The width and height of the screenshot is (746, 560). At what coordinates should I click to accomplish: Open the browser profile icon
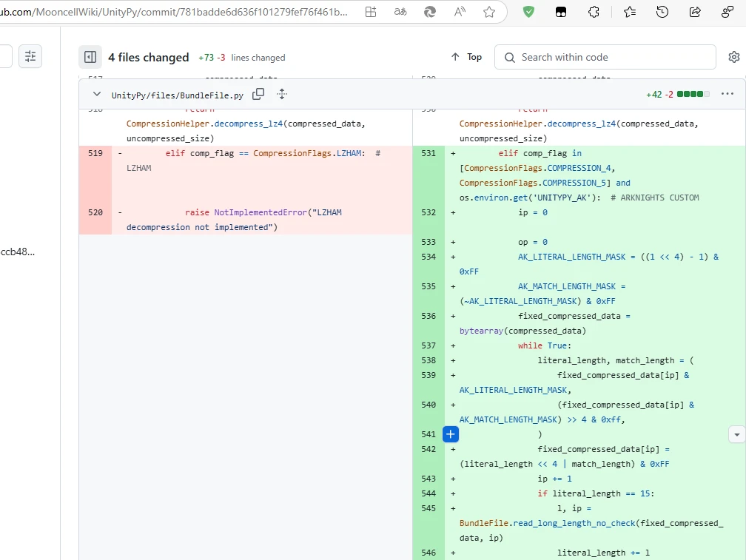tap(727, 12)
